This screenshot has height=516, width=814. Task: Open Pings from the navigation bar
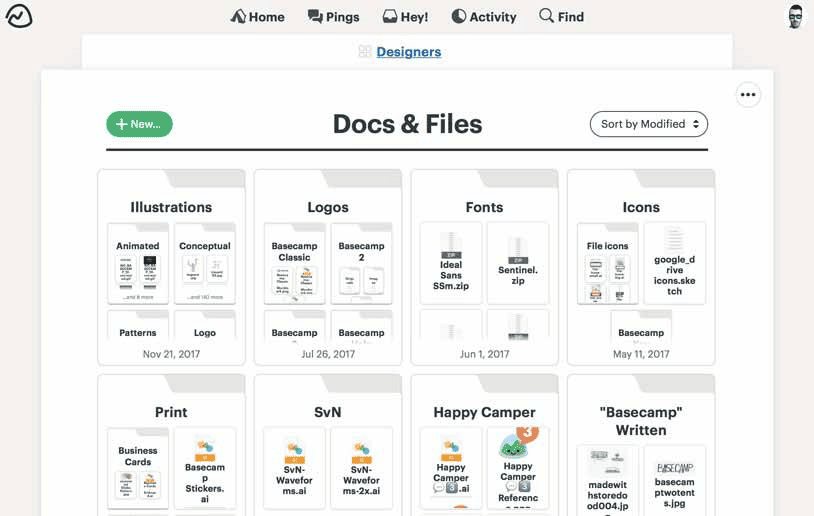pos(334,17)
